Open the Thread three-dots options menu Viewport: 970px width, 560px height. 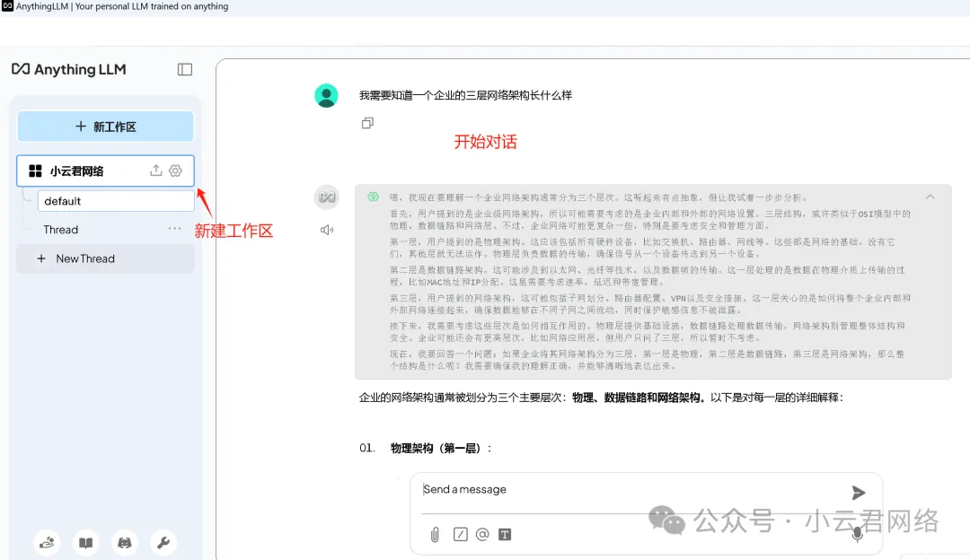(174, 229)
